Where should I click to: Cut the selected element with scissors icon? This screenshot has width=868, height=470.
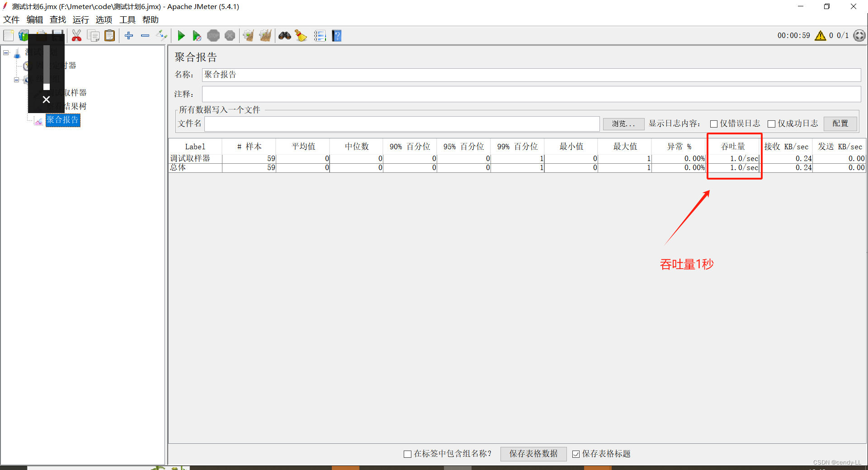click(x=77, y=35)
